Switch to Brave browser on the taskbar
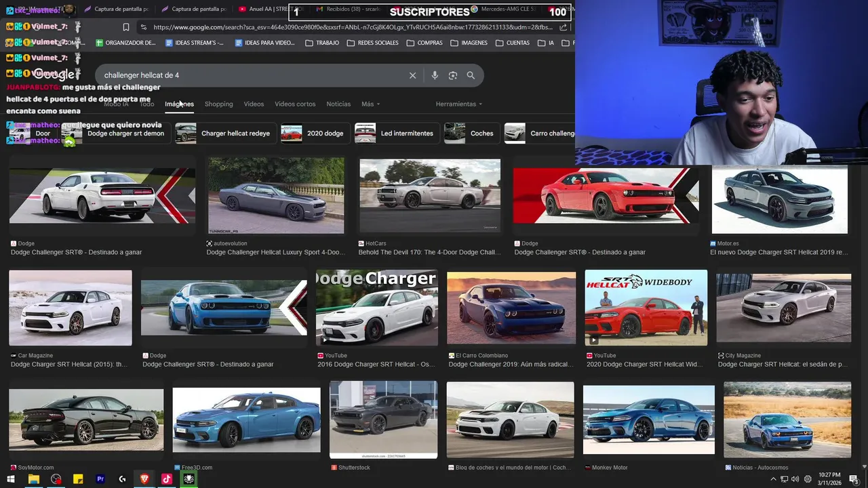This screenshot has width=868, height=488. tap(144, 479)
